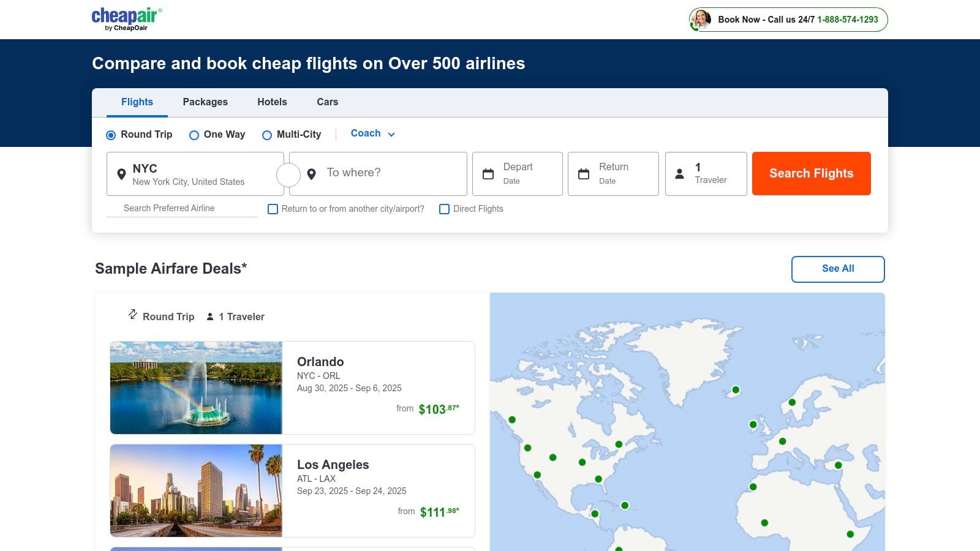Open the Los Angeles skyline thumbnail
Image resolution: width=980 pixels, height=551 pixels.
196,490
